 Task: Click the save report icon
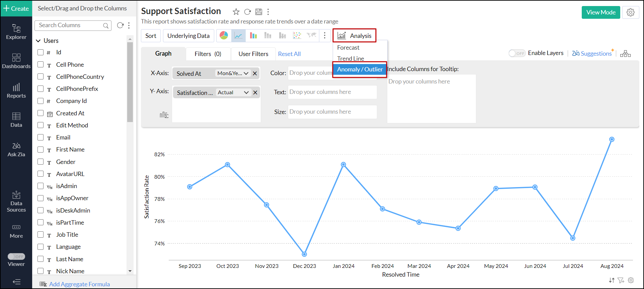[x=259, y=12]
